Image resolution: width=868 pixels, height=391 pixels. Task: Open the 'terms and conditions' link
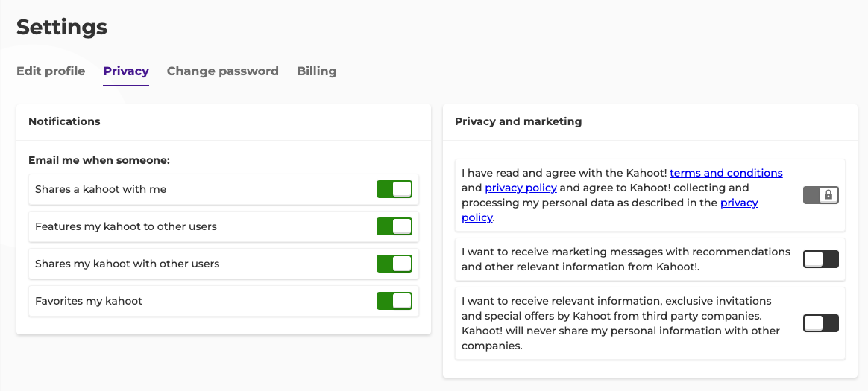(x=726, y=173)
